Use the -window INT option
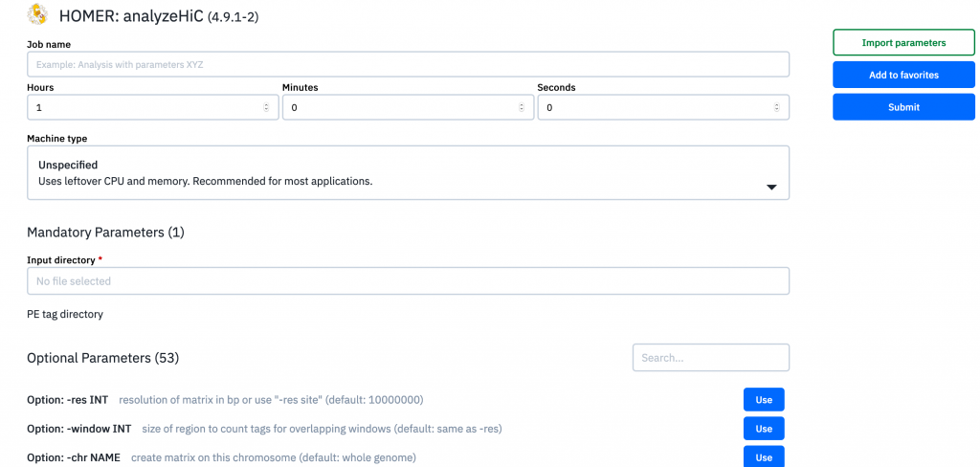Image resolution: width=980 pixels, height=467 pixels. tap(764, 429)
